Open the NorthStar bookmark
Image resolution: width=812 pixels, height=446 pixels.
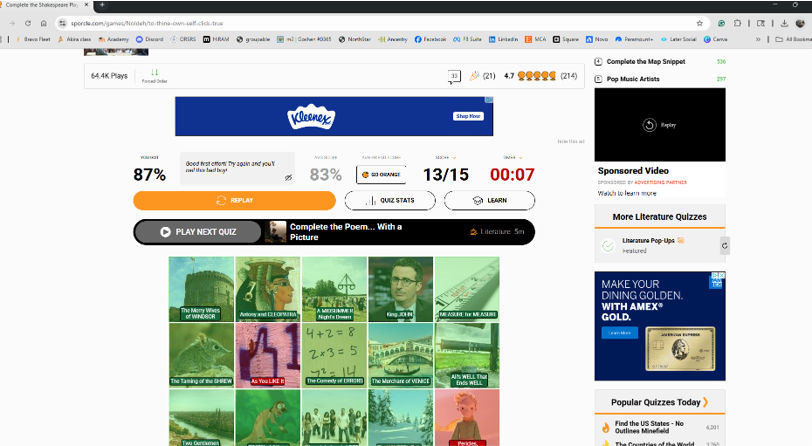click(355, 39)
